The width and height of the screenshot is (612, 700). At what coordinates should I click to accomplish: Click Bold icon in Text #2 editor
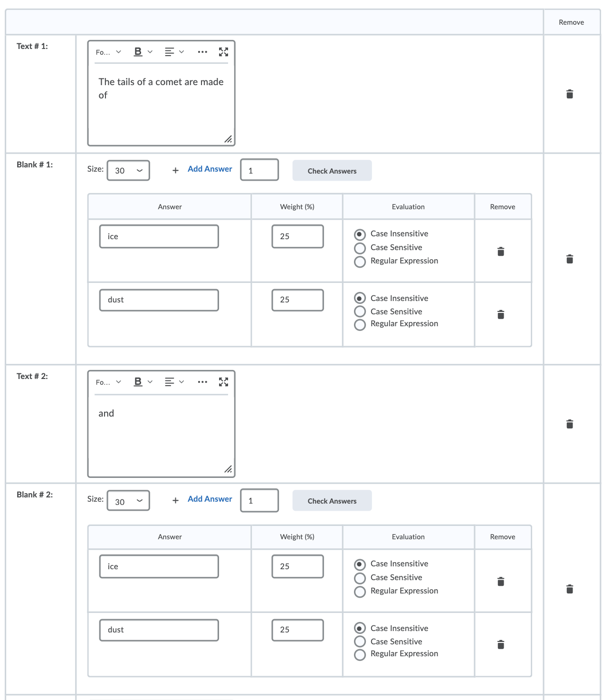coord(138,382)
